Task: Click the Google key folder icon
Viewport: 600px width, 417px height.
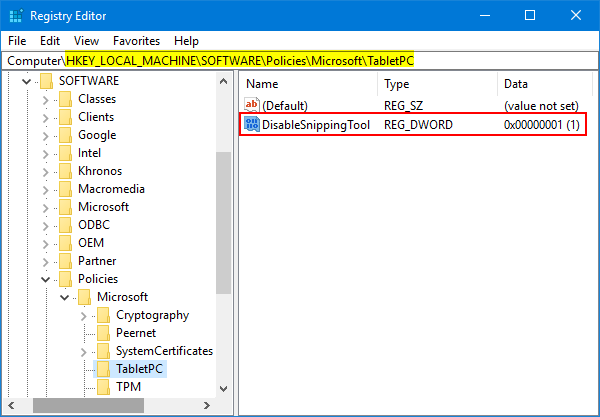Action: [66, 135]
